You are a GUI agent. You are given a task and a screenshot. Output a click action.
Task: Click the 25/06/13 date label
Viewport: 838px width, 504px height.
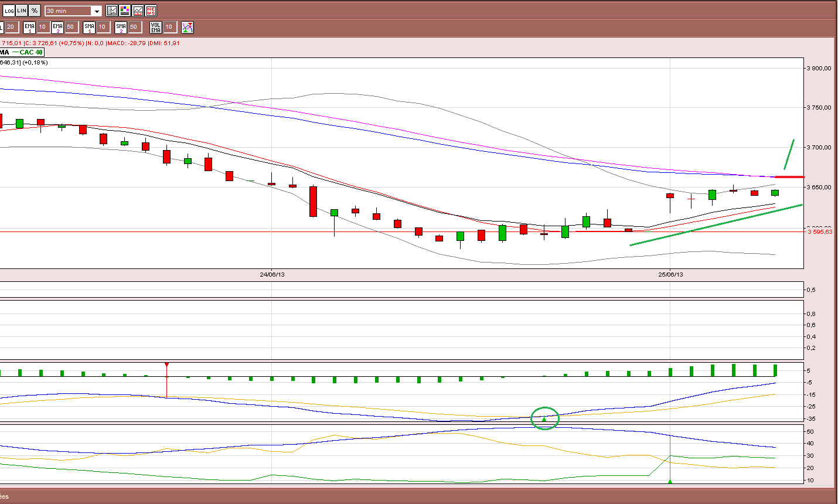[x=670, y=274]
